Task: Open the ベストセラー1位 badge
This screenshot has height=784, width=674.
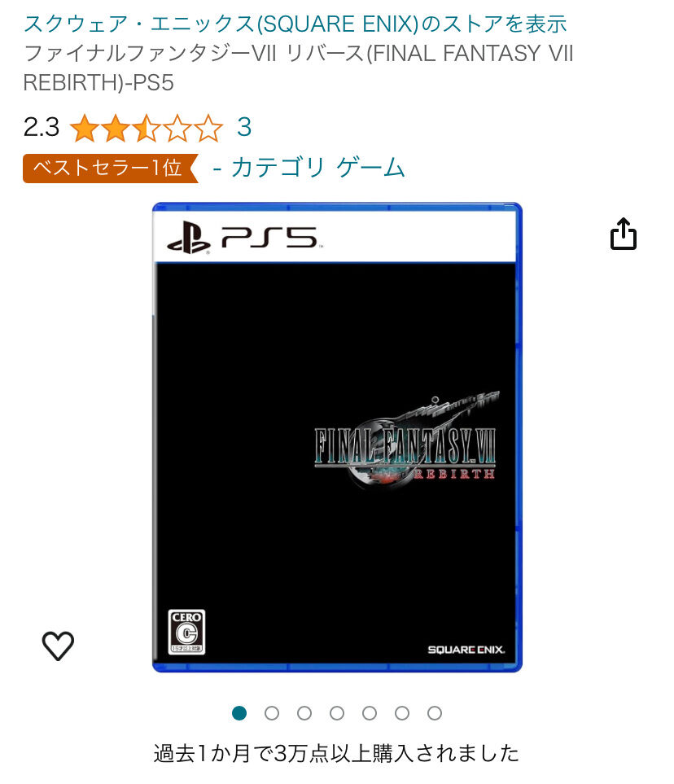Action: [x=111, y=168]
